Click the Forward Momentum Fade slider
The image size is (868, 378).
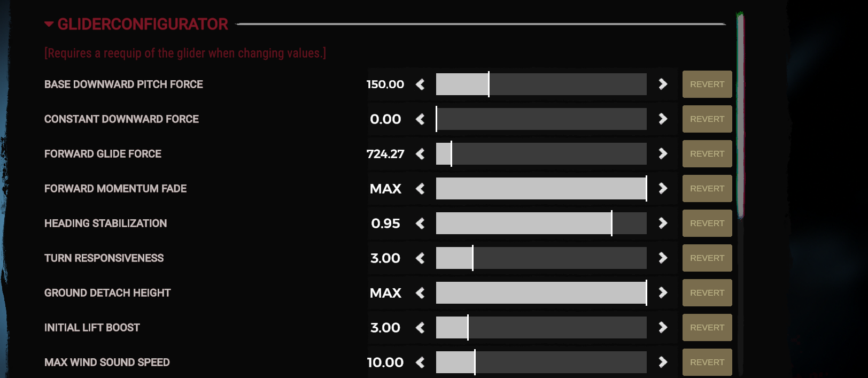[x=541, y=189]
